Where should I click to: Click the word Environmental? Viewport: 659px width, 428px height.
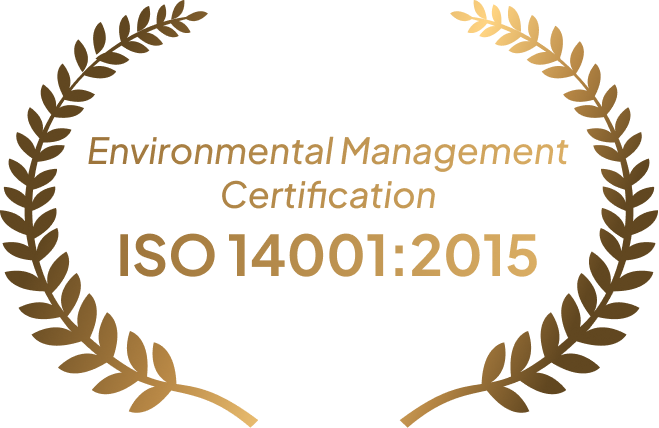pyautogui.click(x=211, y=151)
